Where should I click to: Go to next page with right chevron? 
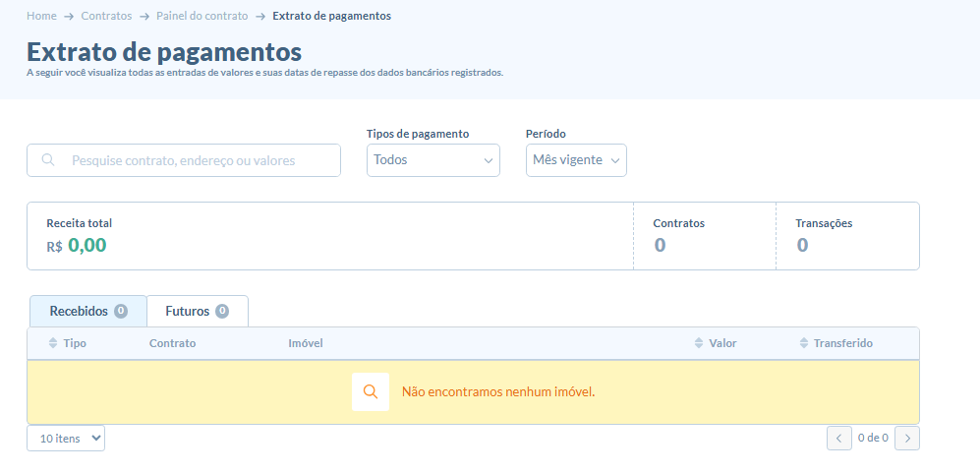907,438
